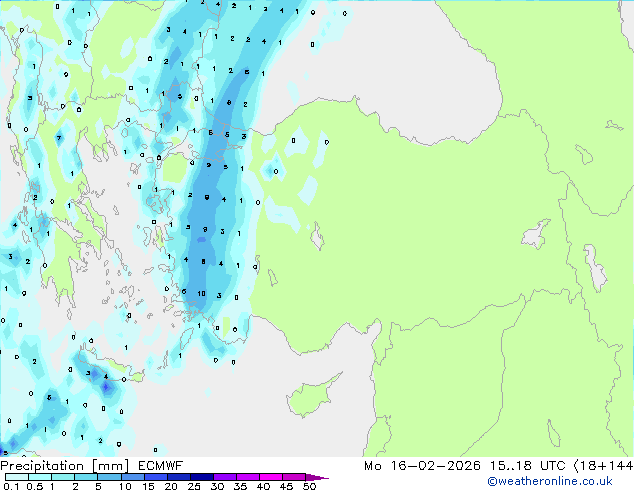Select the 30–35 mm purple legend swatch
The width and height of the screenshot is (634, 490).
(224, 477)
